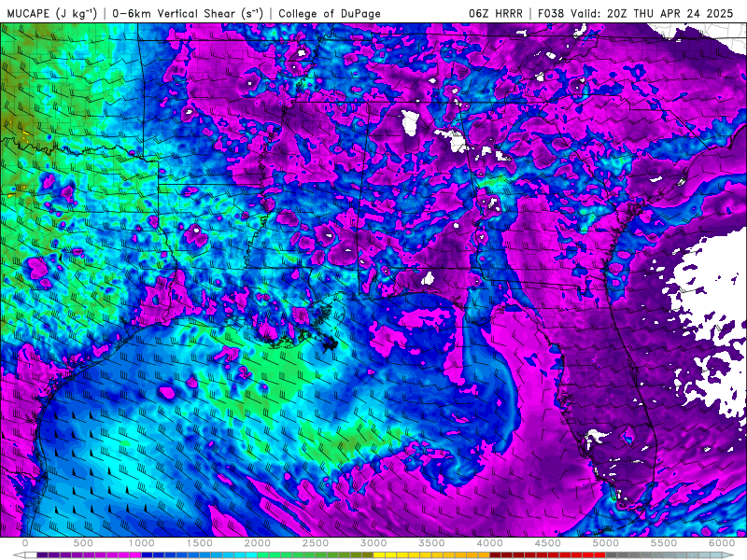
Task: Click the 2000 value on color scale
Action: point(258,543)
